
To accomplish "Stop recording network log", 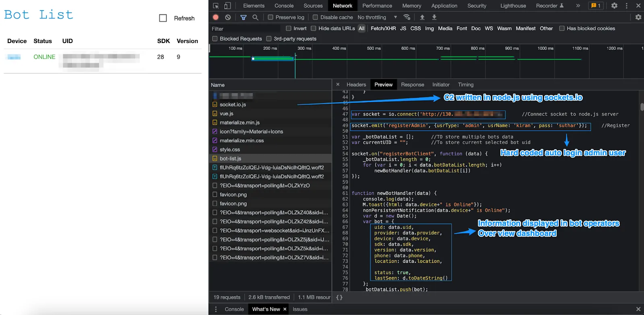I will pyautogui.click(x=216, y=17).
